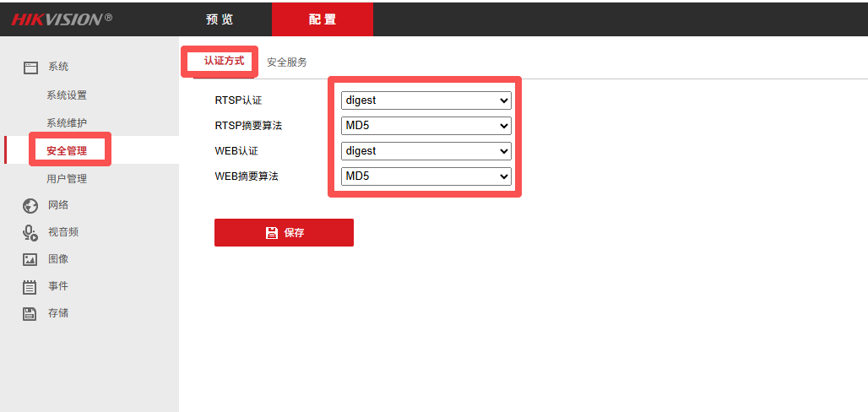Open the RTSP认证 dropdown
This screenshot has width=868, height=412.
426,100
